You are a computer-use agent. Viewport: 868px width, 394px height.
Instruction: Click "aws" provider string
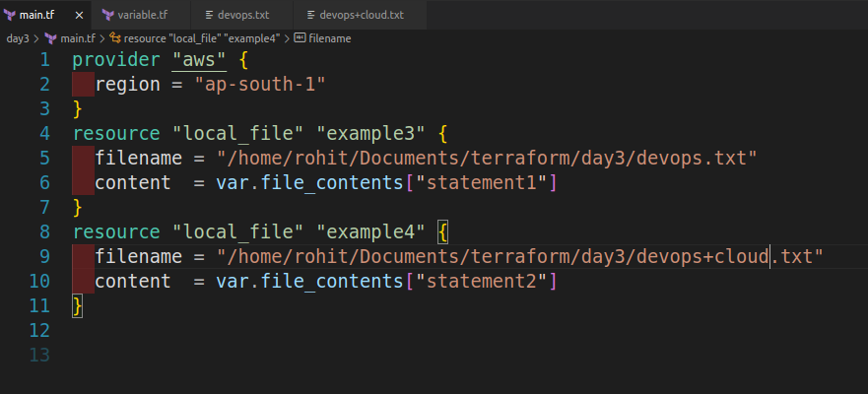[x=199, y=60]
